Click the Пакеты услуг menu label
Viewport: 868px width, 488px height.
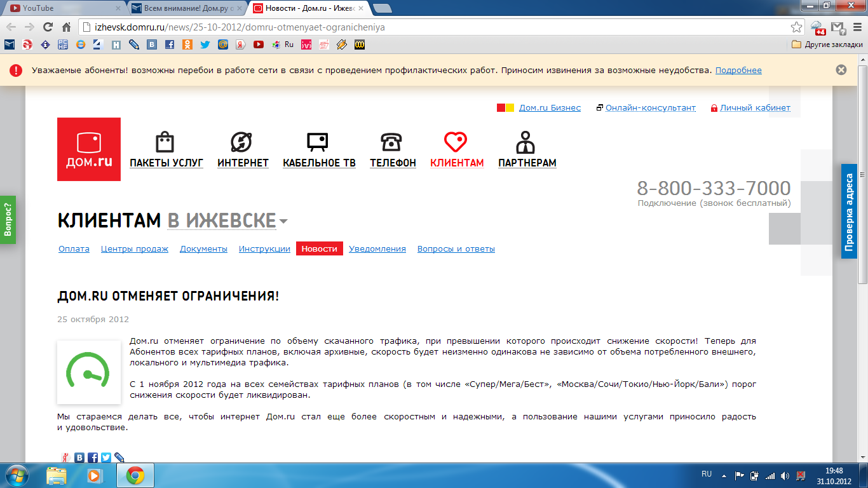click(166, 163)
